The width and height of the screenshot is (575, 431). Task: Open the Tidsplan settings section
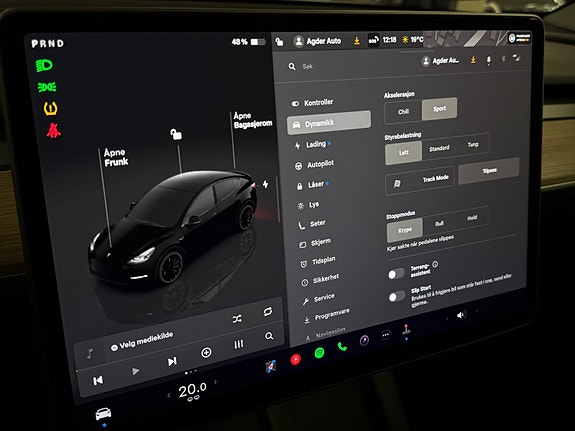pos(318,262)
